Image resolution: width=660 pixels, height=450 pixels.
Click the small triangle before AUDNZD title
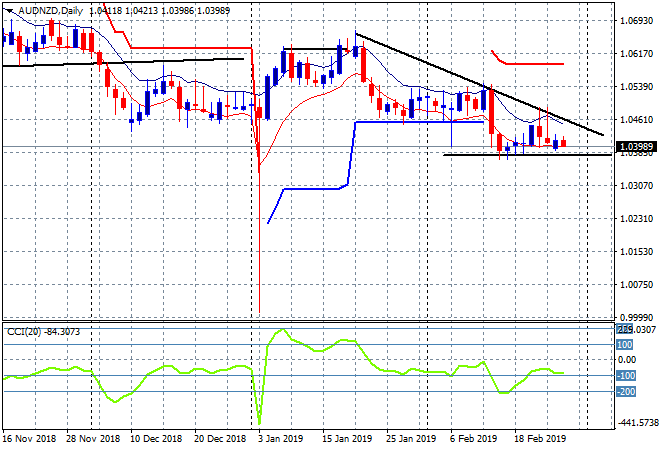point(10,11)
